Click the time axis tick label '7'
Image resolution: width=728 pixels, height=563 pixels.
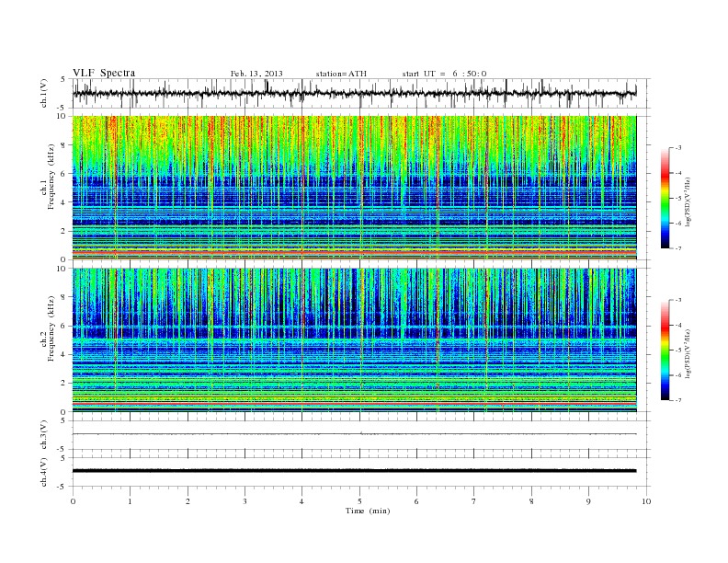(474, 501)
